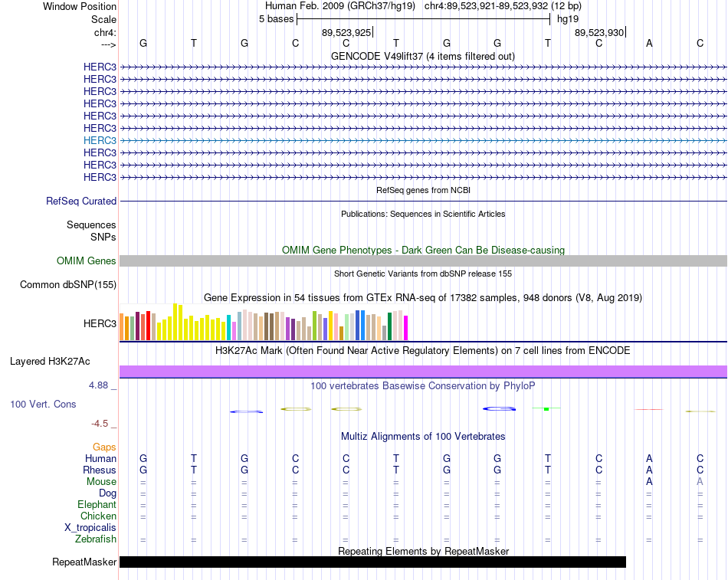Screen dimensions: 728x580
Task: Click the Mouse species label in Multiz
Action: (x=101, y=482)
